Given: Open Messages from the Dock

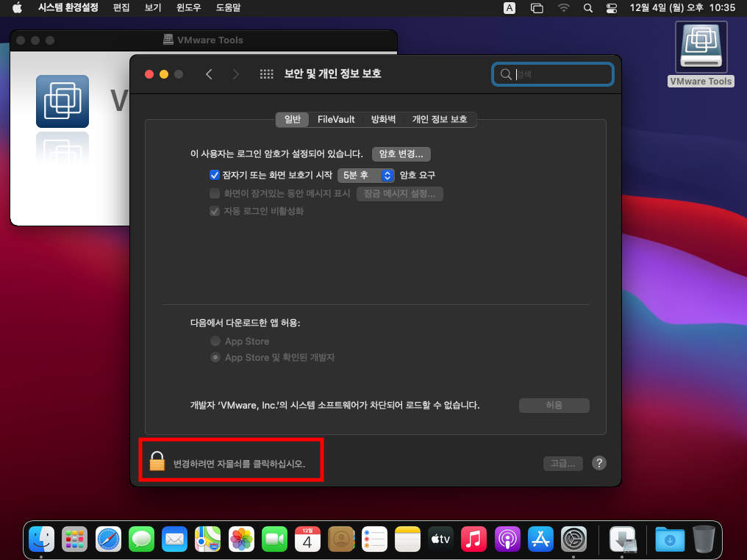Looking at the screenshot, I should (141, 539).
